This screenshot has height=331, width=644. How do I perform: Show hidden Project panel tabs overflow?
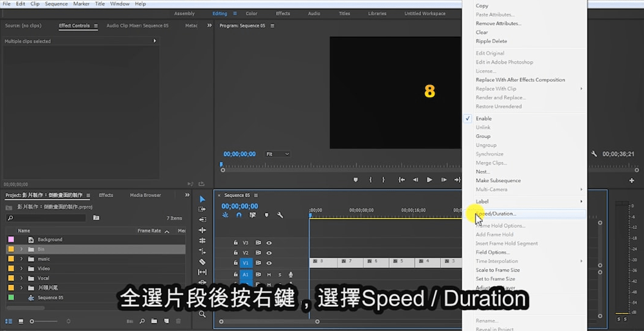coord(187,195)
